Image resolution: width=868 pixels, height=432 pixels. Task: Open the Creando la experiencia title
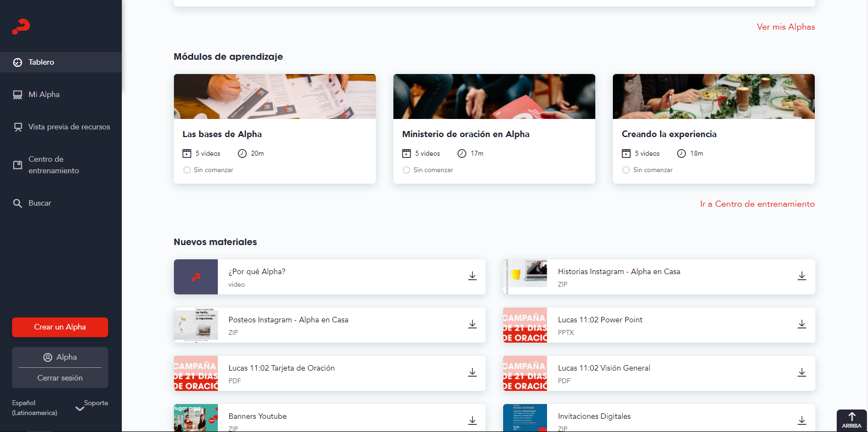click(669, 134)
